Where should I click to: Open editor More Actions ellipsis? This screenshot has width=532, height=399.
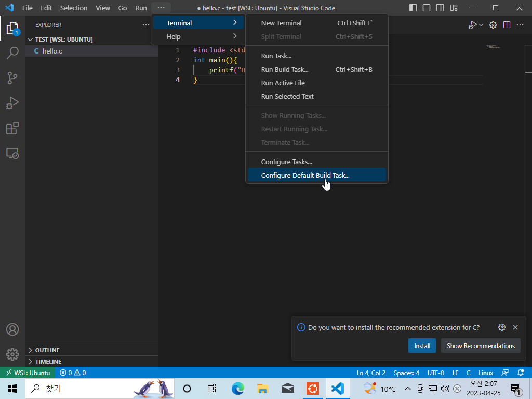click(520, 25)
